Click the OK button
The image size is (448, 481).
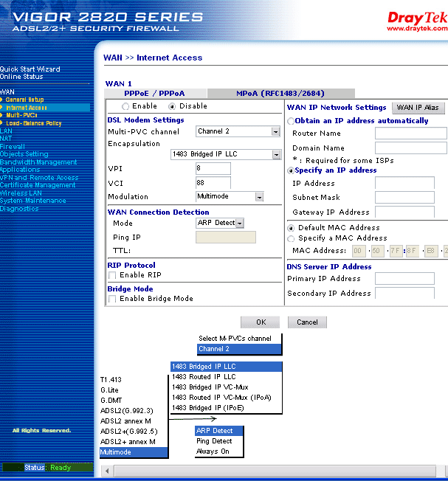(261, 322)
